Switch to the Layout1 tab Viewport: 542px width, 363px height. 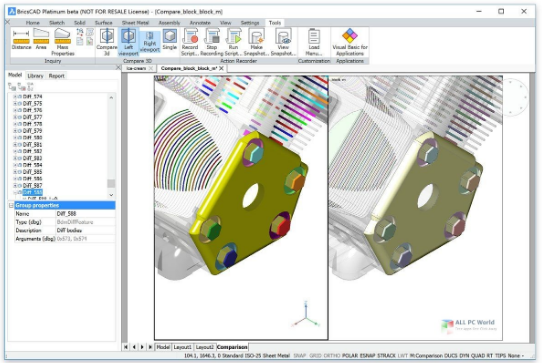tap(183, 347)
